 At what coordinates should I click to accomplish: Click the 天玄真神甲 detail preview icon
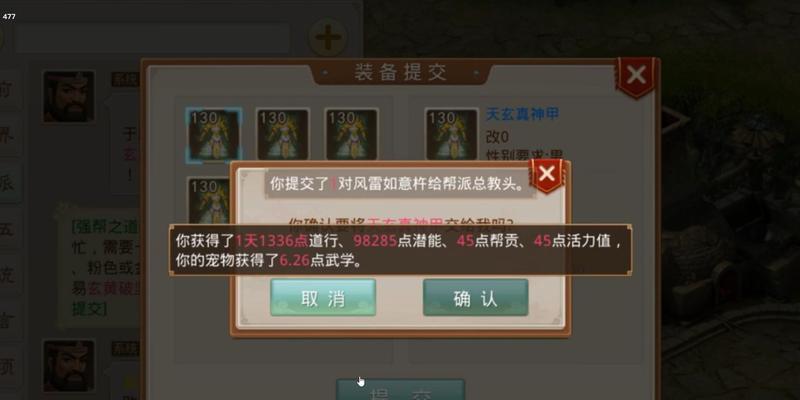coord(451,135)
